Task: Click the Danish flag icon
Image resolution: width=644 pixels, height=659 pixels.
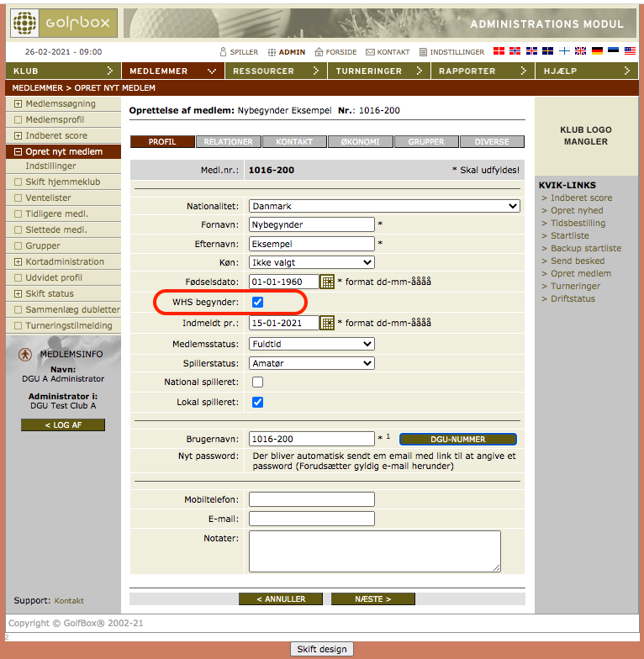Action: (x=499, y=52)
